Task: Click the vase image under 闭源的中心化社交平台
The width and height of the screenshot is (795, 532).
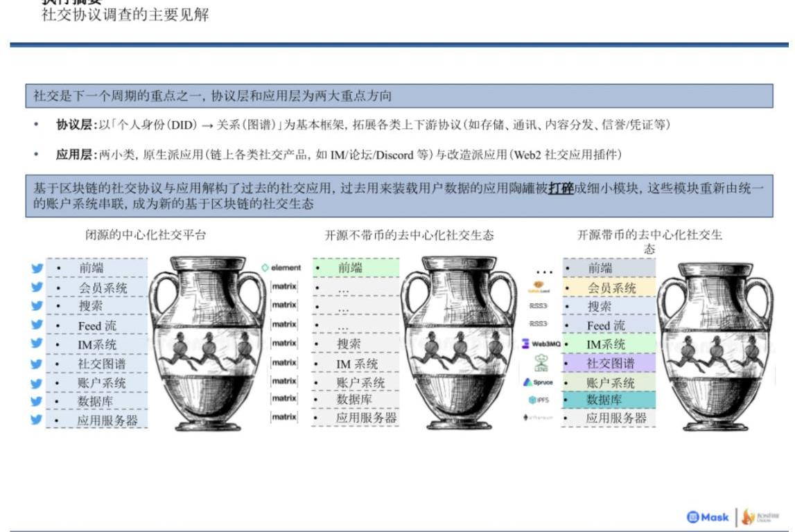Action: click(x=207, y=343)
